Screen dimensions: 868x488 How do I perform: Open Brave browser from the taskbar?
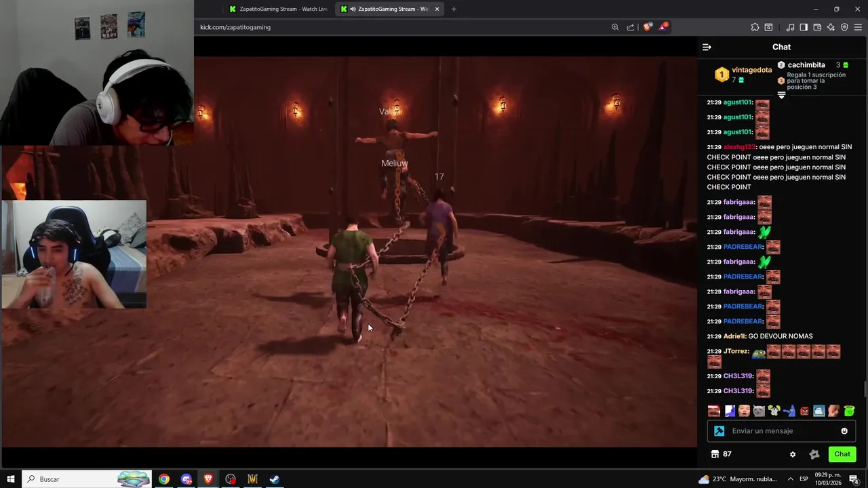[208, 479]
